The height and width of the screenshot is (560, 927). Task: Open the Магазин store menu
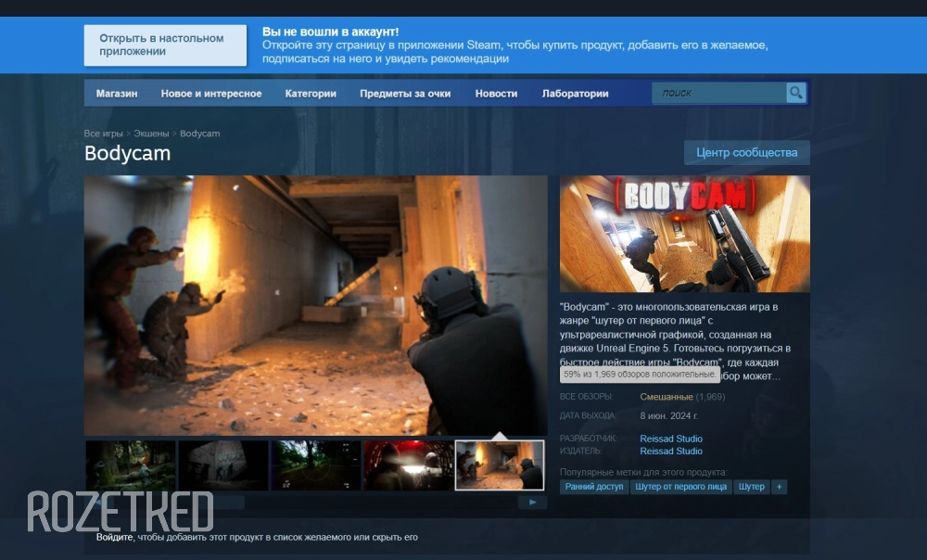[117, 94]
